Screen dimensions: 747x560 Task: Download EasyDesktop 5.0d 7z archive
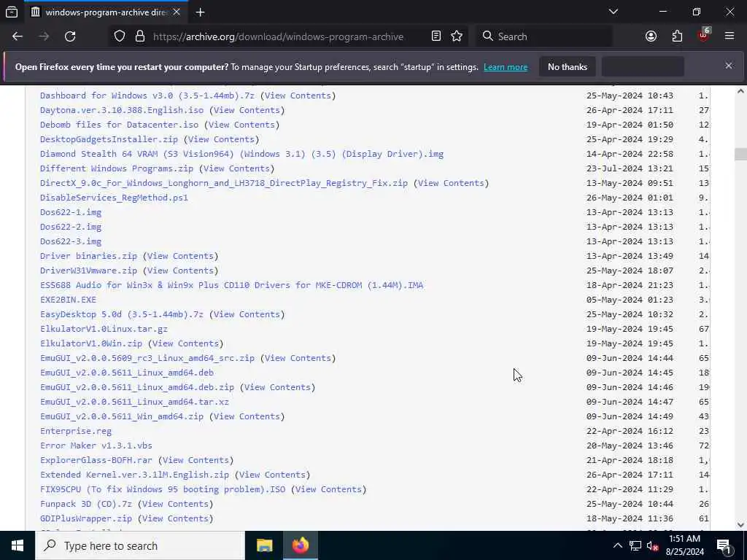[x=122, y=314]
